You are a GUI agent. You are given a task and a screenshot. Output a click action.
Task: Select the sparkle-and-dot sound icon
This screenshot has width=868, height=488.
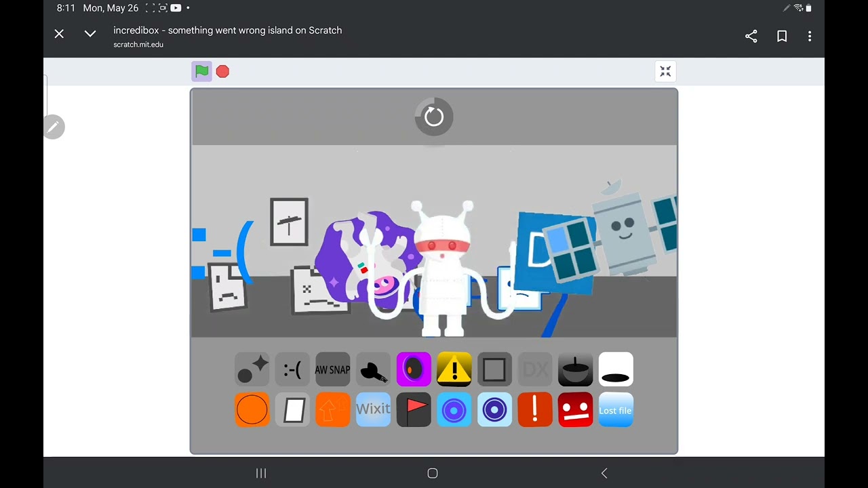click(252, 369)
